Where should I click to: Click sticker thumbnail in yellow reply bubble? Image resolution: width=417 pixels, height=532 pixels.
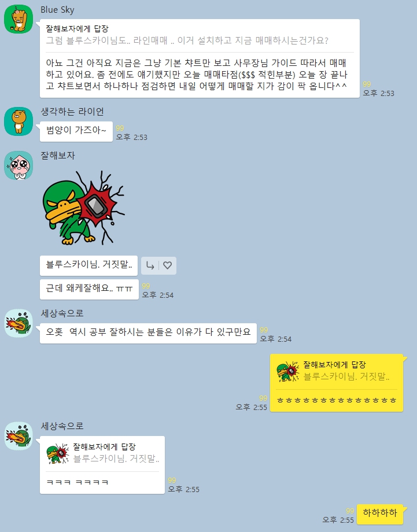coord(287,371)
